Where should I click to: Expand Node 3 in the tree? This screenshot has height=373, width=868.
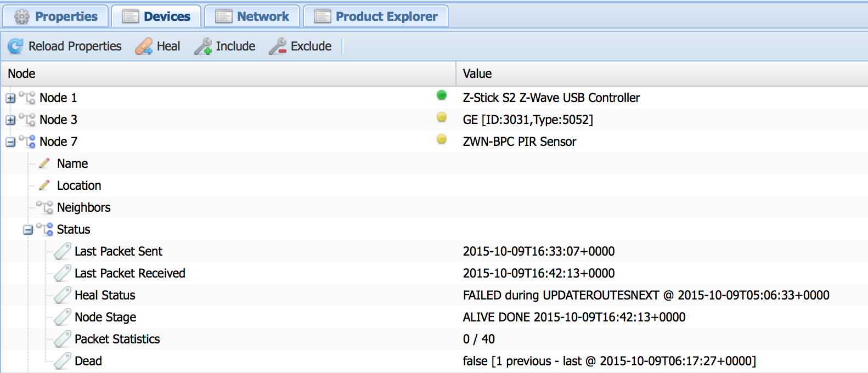tap(10, 120)
